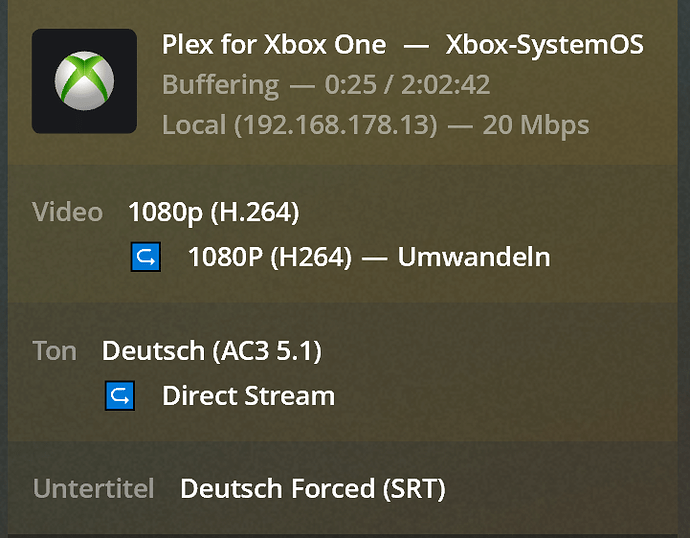Click the Direct Stream audio text

tap(248, 396)
